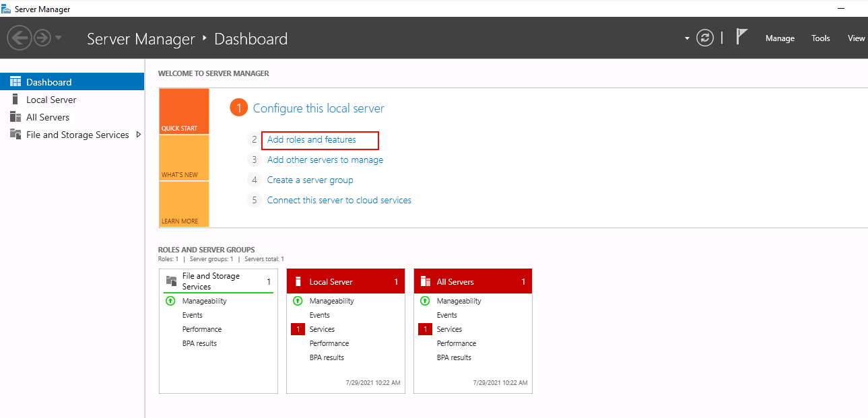Click Add roles and features link
Image resolution: width=868 pixels, height=418 pixels.
312,139
